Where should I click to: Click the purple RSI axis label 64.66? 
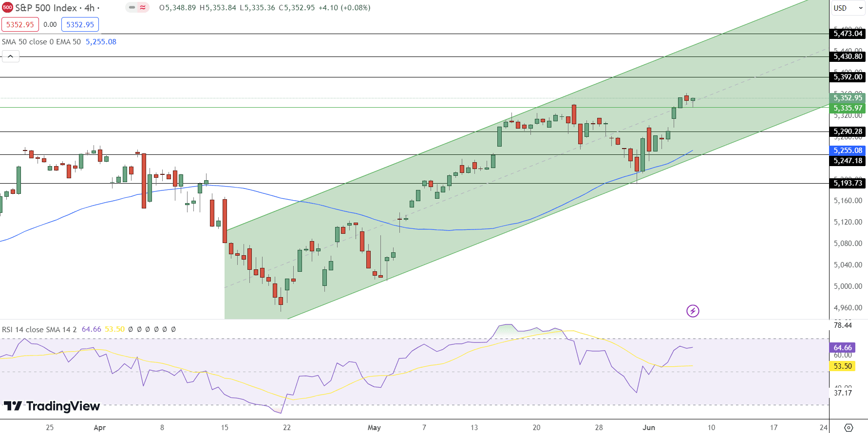click(843, 348)
